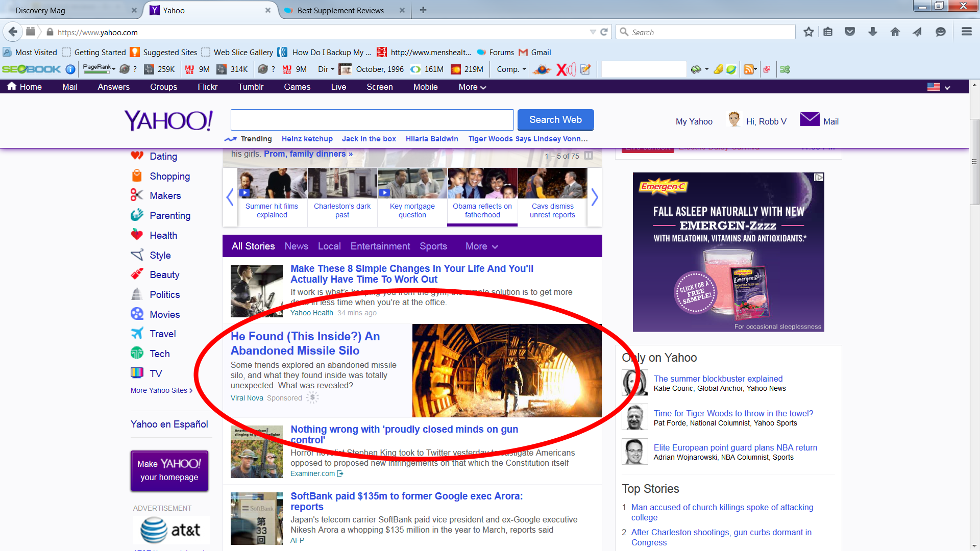Switch to Best Supplement Reviews tab

345,10
